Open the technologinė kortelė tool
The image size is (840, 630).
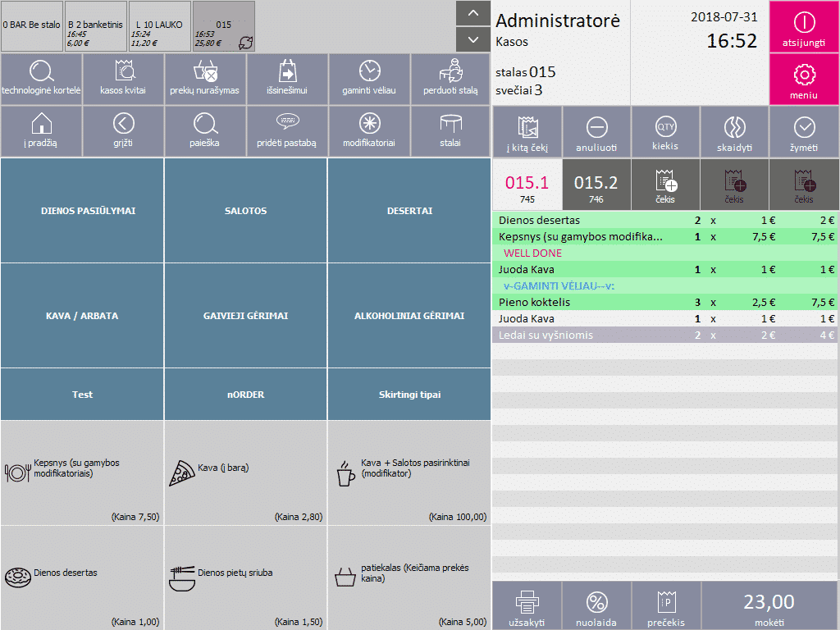[x=41, y=78]
